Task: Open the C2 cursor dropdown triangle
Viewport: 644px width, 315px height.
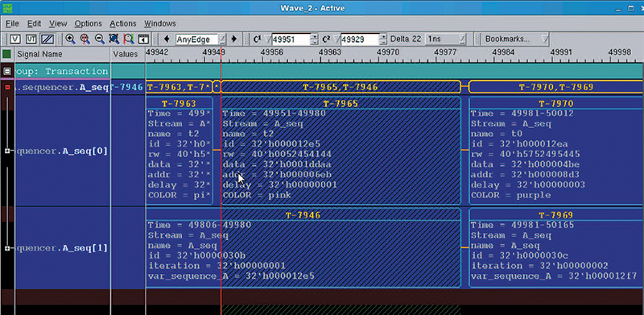Action: (x=336, y=39)
